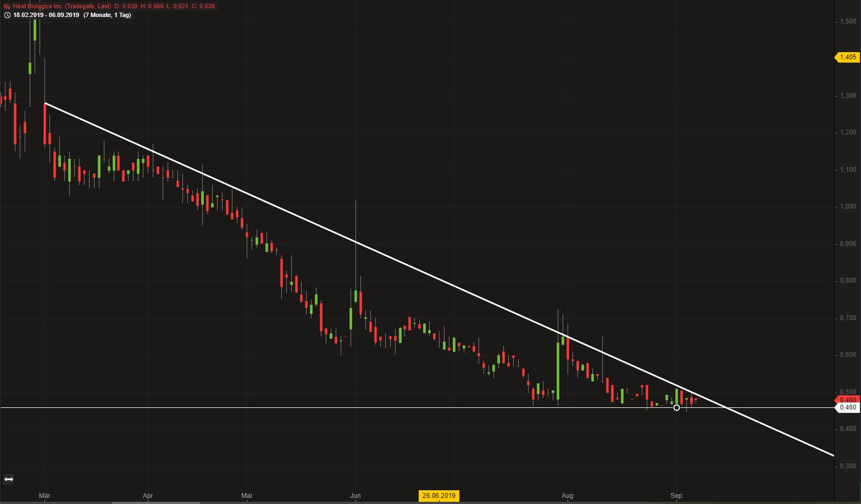Click the C: 0,639 close value in legend

[203, 5]
